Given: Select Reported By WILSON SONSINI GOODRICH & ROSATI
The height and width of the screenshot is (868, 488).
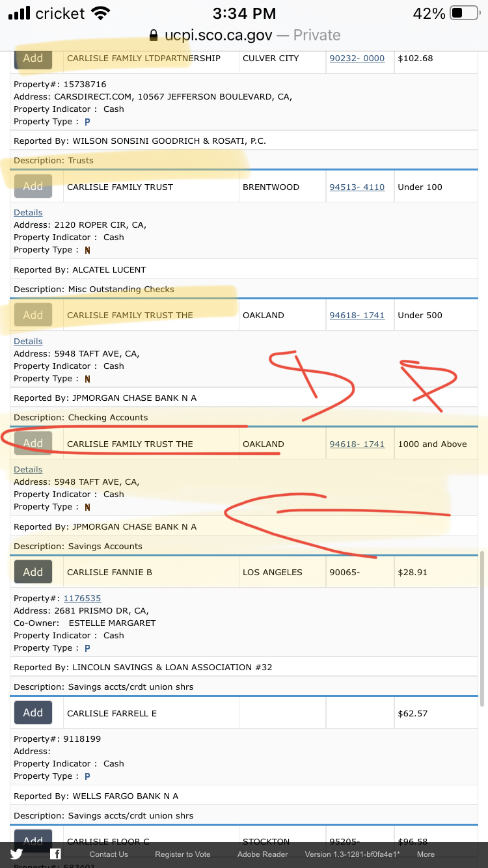Looking at the screenshot, I should (x=140, y=141).
